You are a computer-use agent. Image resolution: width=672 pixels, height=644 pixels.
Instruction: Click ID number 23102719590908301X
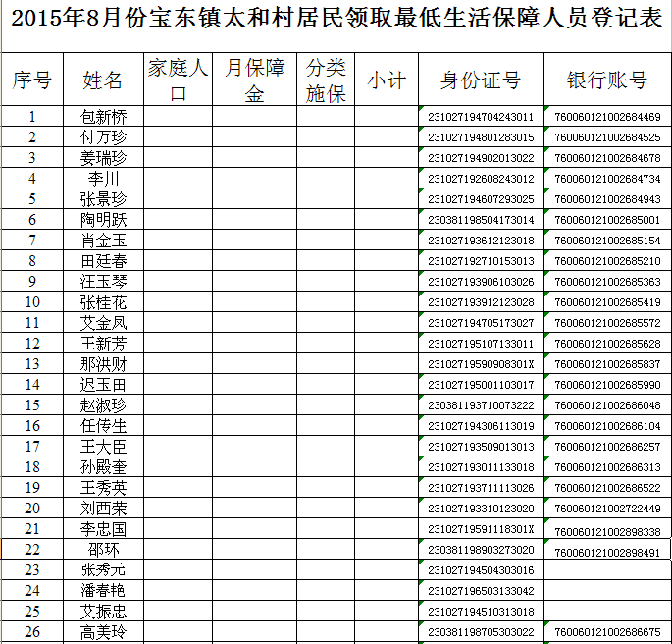coord(481,364)
